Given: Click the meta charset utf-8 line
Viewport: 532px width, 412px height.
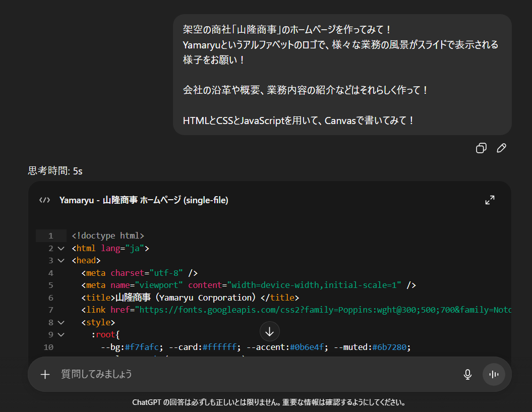Looking at the screenshot, I should coord(140,273).
